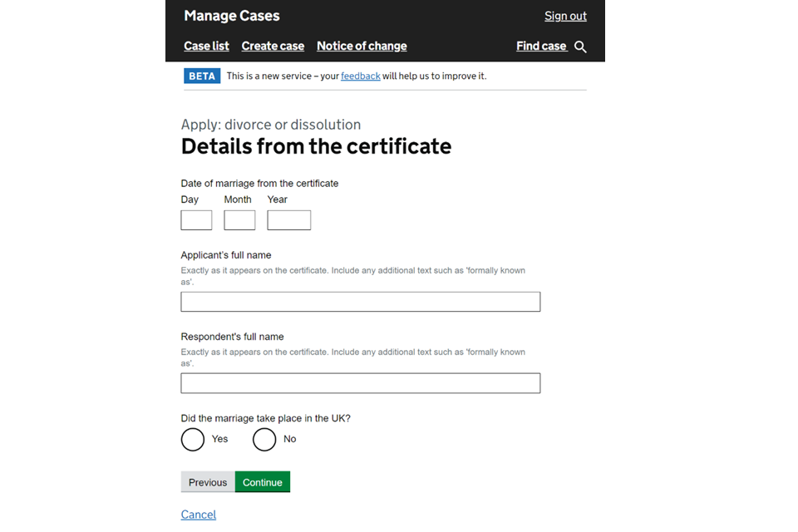Viewport: 798px width, 532px height.
Task: Cancel the divorce application form
Action: pyautogui.click(x=199, y=515)
